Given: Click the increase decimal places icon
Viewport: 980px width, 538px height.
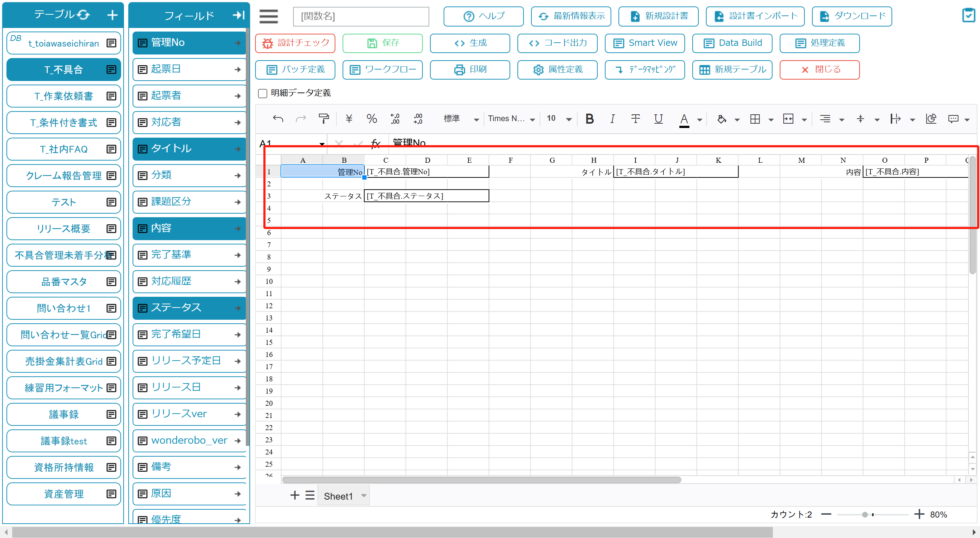Looking at the screenshot, I should pyautogui.click(x=395, y=119).
